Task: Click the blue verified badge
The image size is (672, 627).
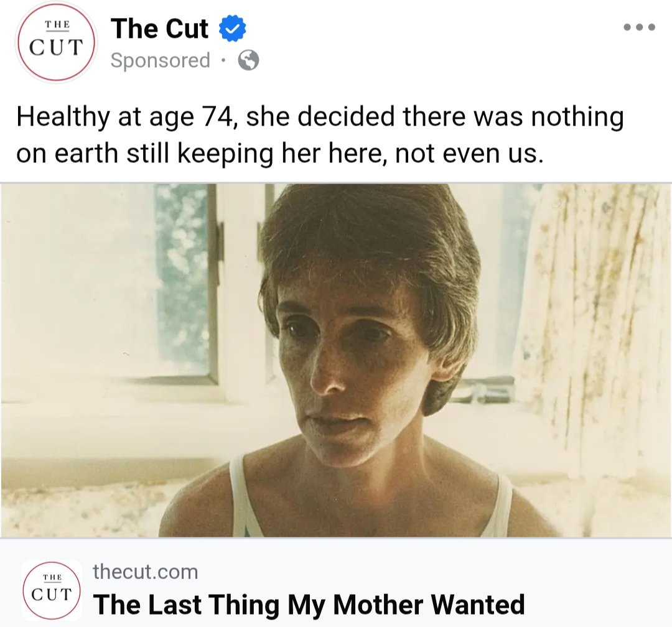Action: (x=232, y=29)
